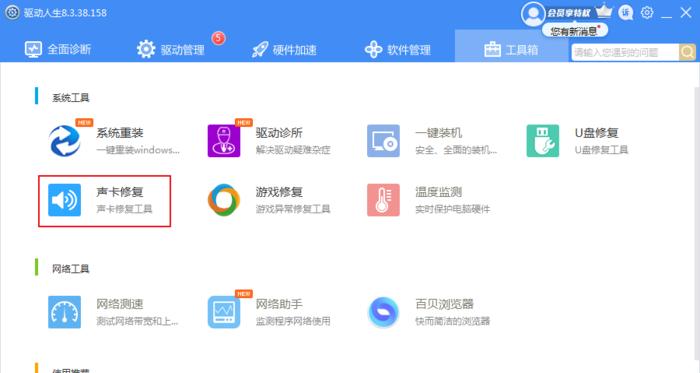The width and height of the screenshot is (700, 373).
Task: Open the 您有新消息 notification bubble
Action: coord(575,31)
